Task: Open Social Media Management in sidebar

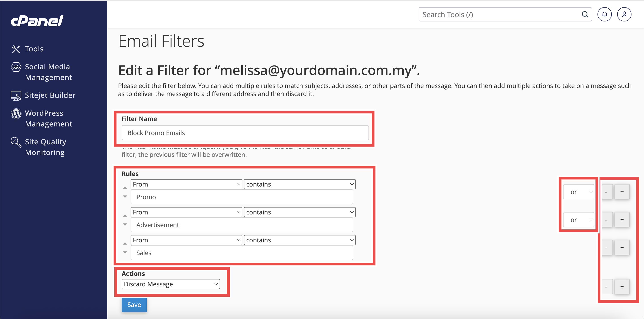Action: (47, 72)
